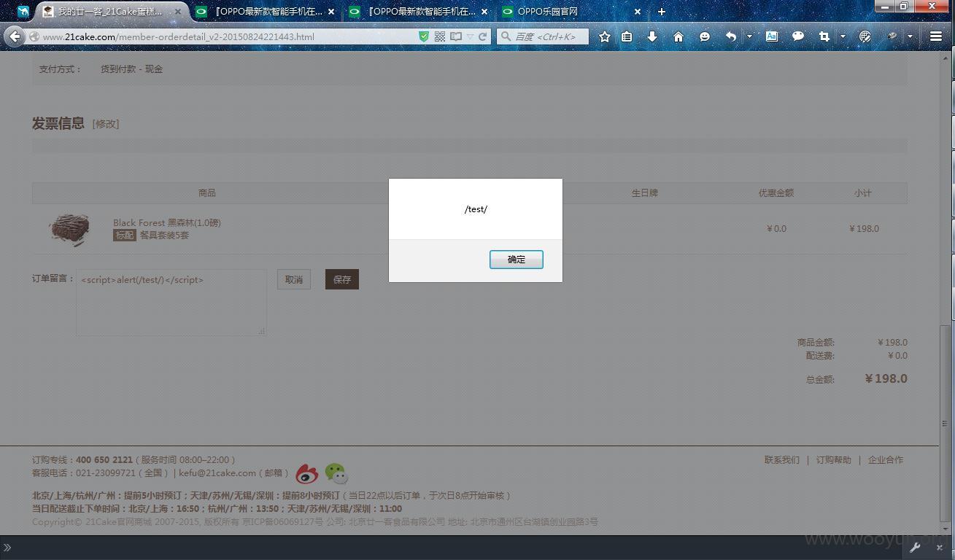Click the dim icon left of the last toolbar dropdown
955x560 pixels.
892,36
